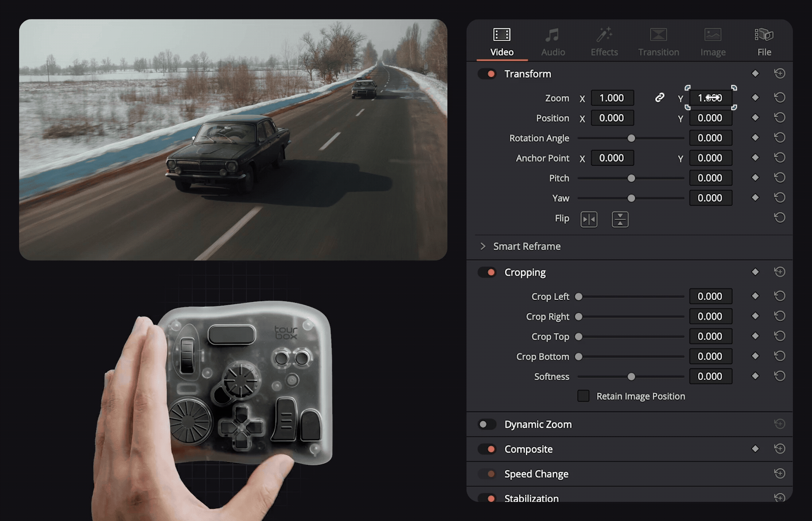This screenshot has height=521, width=812.
Task: Flip the clip horizontally
Action: click(x=588, y=219)
